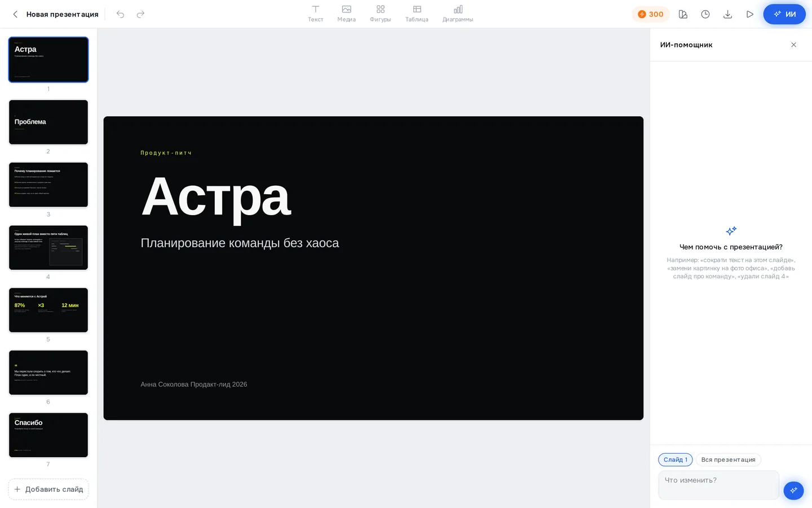Open the Текст tool

pyautogui.click(x=315, y=14)
